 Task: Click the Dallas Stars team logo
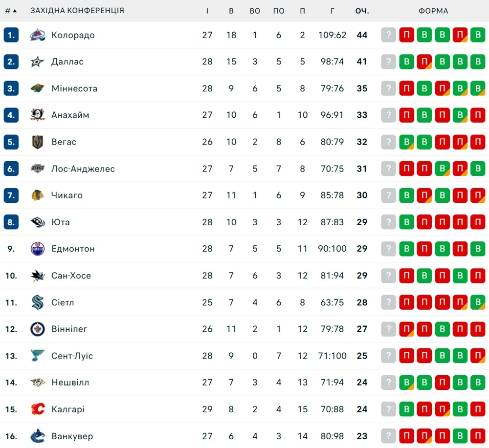pos(38,62)
